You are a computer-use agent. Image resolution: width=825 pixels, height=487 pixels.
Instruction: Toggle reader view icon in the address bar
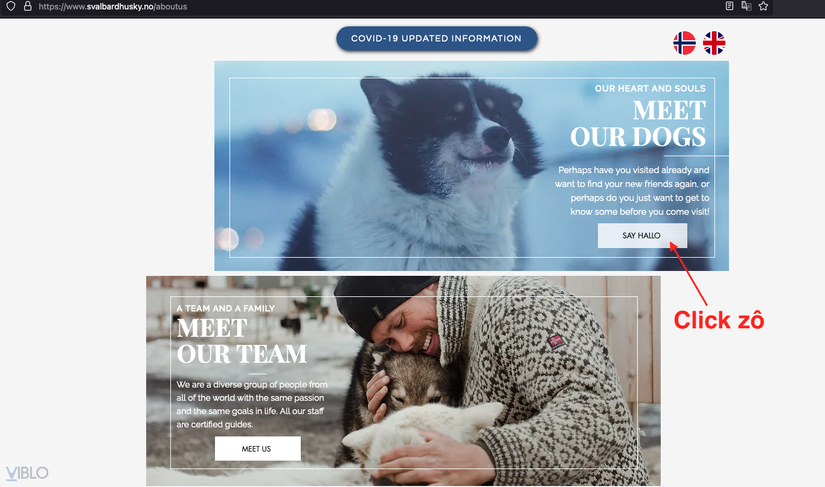[x=729, y=6]
